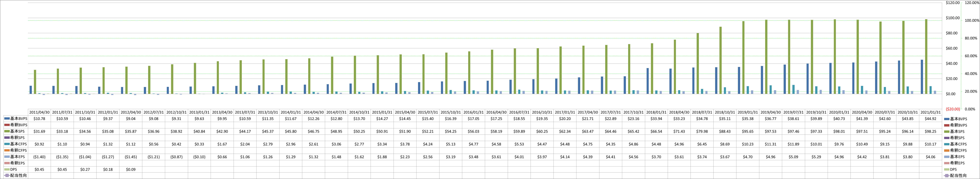Viewport: 980px width, 179px height.
Task: Click the ($20.00) red negative axis label
Action: (x=953, y=109)
